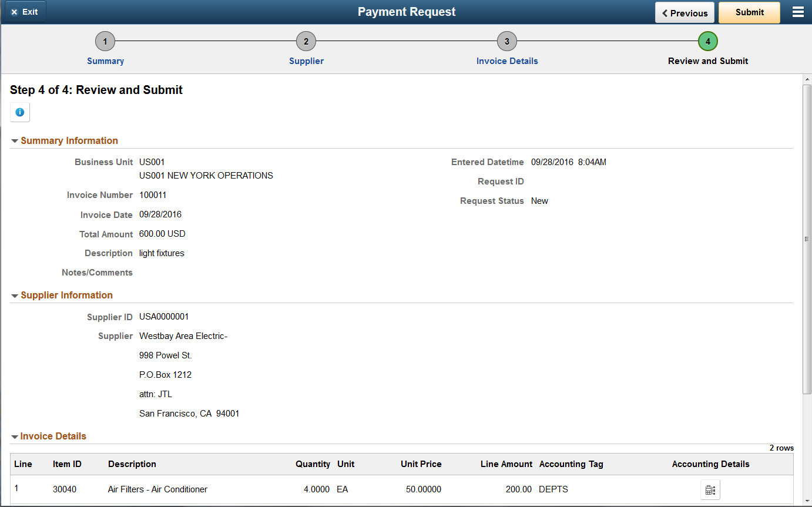
Task: Click item ID 30040 cell
Action: click(65, 489)
